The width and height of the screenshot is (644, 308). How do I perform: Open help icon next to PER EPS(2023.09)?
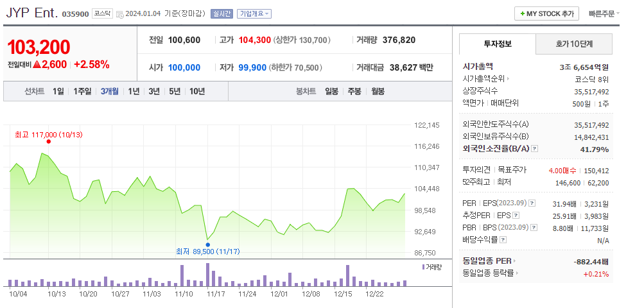pyautogui.click(x=532, y=203)
